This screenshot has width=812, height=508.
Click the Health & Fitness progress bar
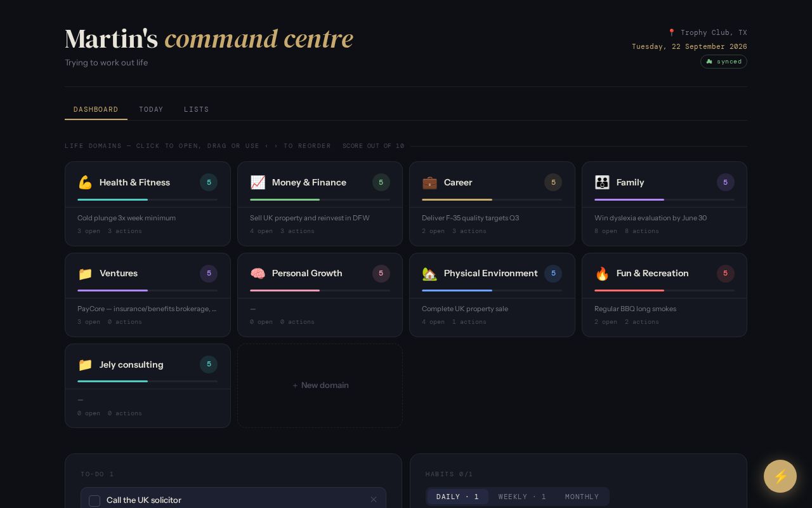click(x=147, y=199)
